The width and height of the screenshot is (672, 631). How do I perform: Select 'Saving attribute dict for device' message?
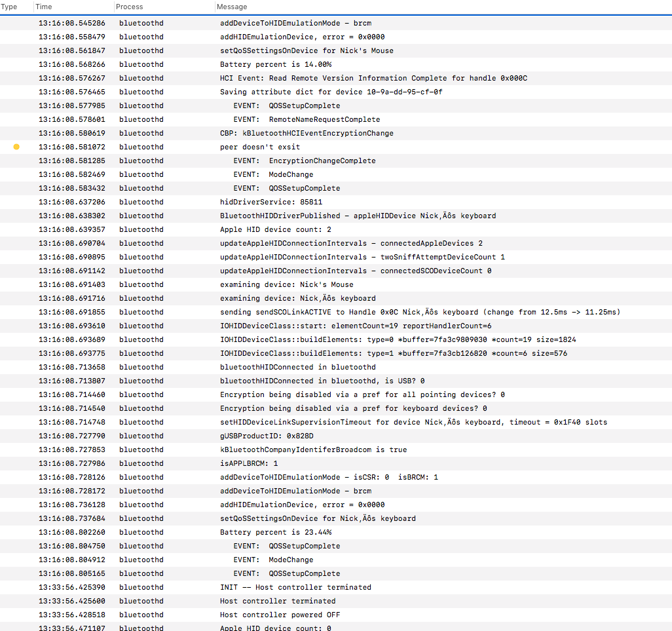[331, 92]
